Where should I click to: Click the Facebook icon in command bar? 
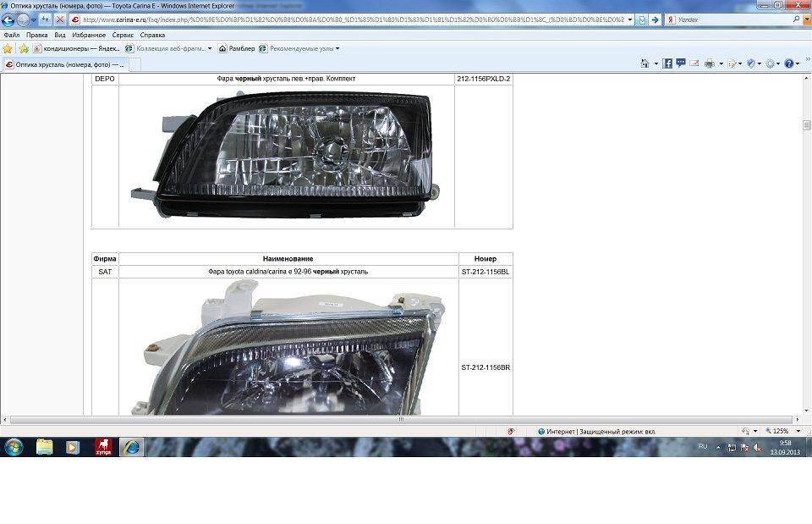point(667,63)
